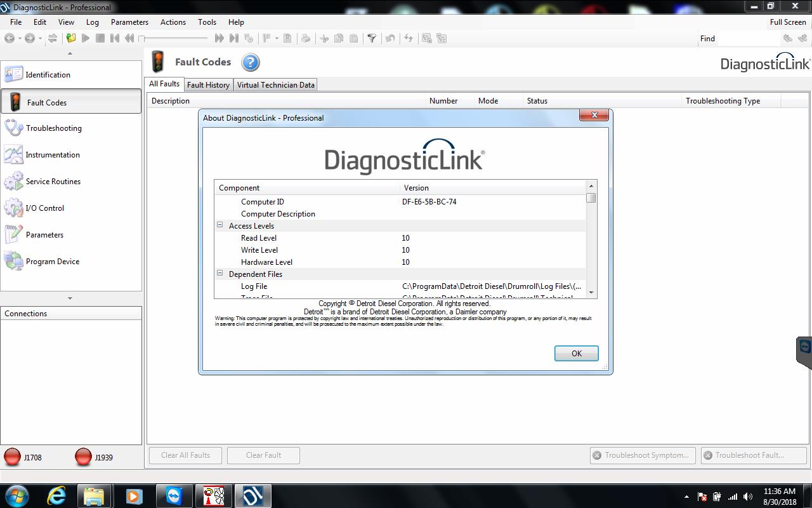Click the expand all toolbar icon
The image size is (812, 508).
427,38
